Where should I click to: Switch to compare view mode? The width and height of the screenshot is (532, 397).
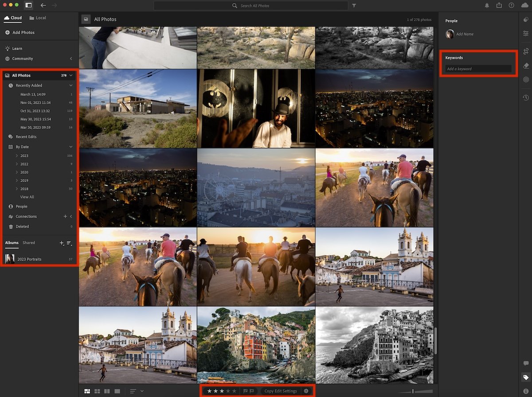click(x=107, y=391)
